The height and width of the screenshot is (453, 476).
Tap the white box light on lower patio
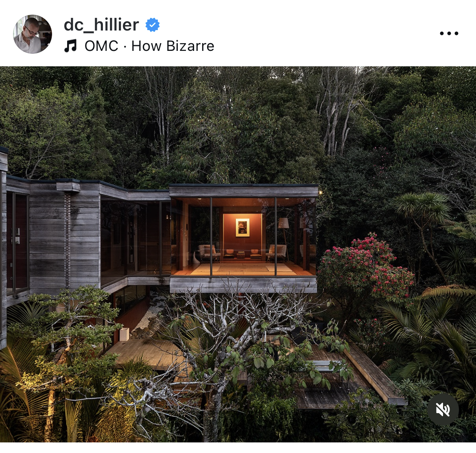(x=124, y=334)
